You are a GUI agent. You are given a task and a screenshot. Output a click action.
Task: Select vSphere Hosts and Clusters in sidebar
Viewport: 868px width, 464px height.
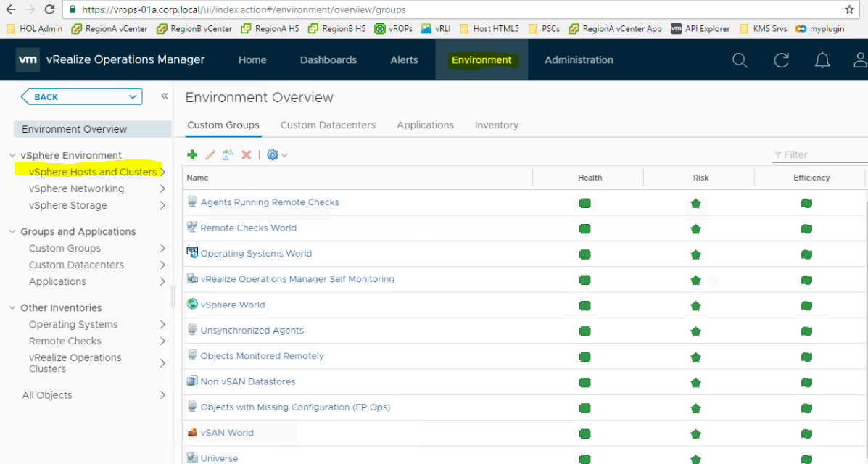coord(92,173)
